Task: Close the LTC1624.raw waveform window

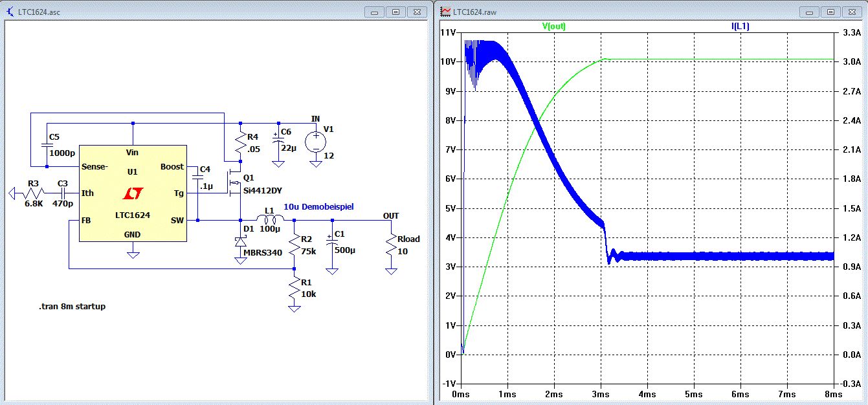Action: [852, 12]
